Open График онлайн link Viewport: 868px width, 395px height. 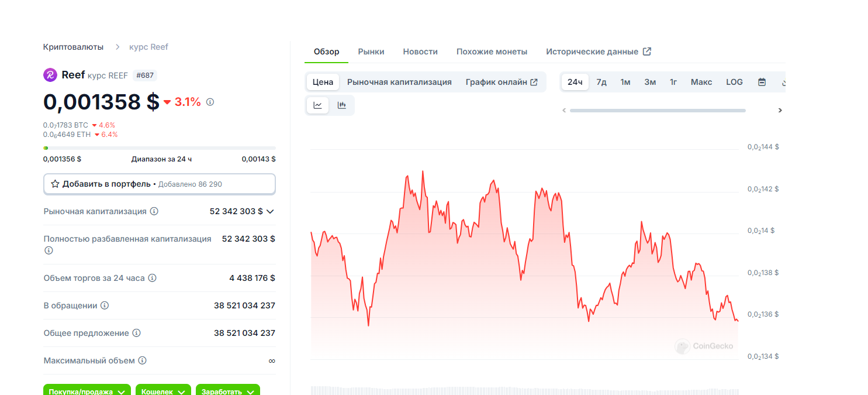coord(502,82)
